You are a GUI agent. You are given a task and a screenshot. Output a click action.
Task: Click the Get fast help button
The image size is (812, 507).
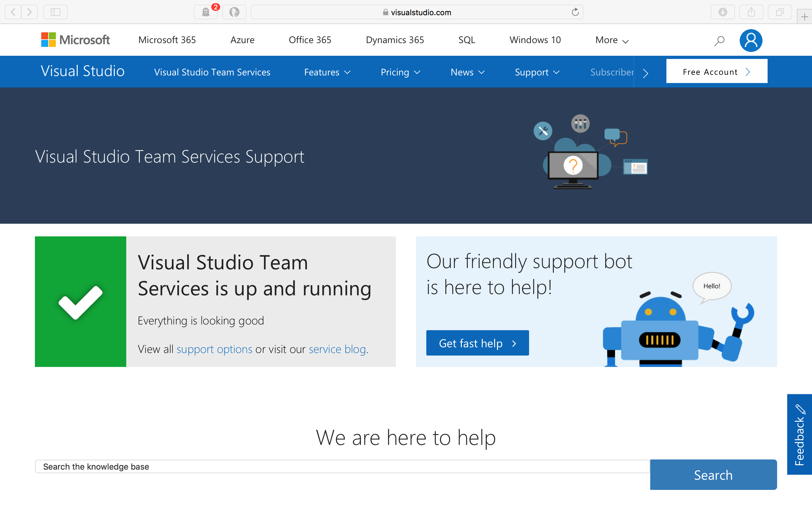[x=477, y=343]
